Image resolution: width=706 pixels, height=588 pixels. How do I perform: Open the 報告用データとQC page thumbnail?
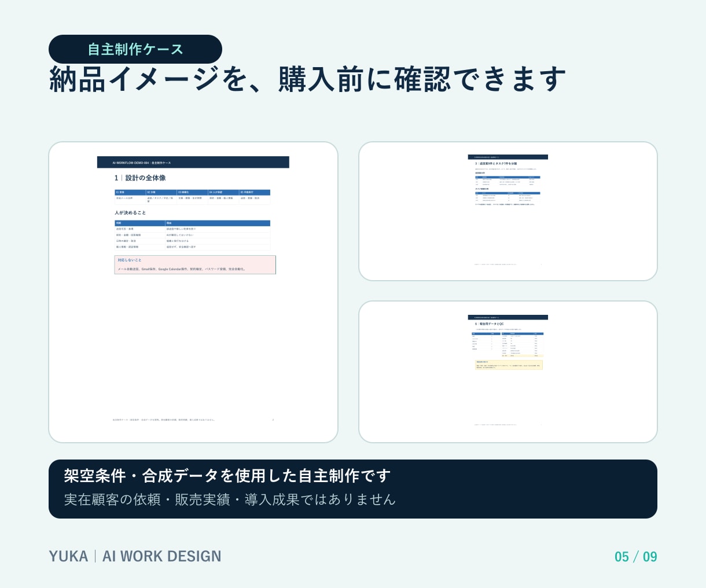(508, 372)
